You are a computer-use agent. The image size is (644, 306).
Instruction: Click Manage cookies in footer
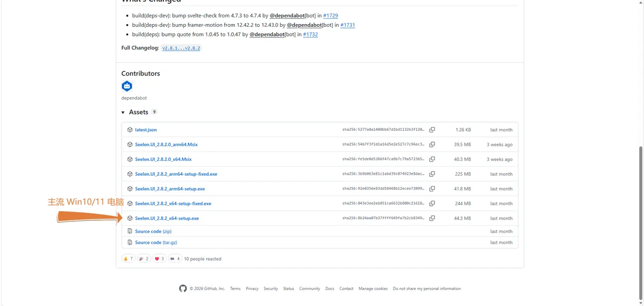[x=373, y=288]
